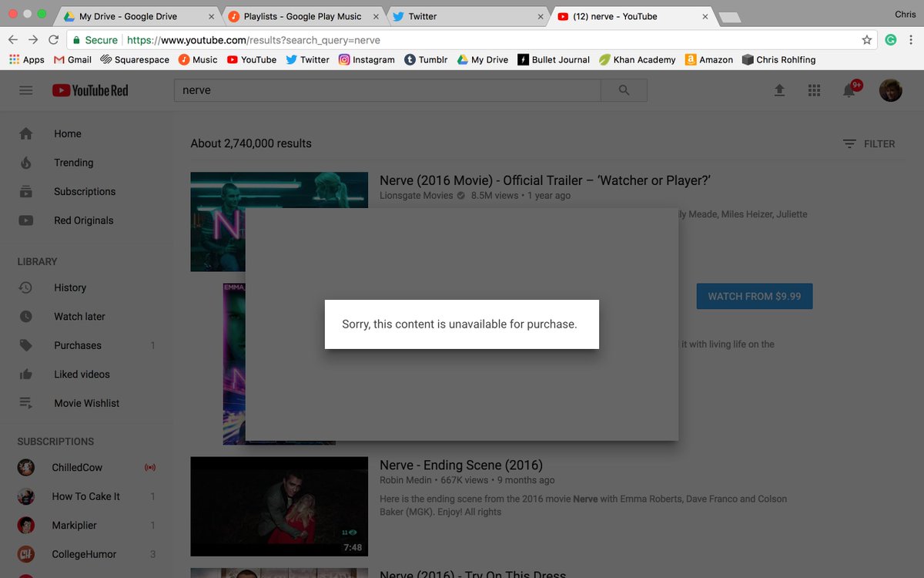
Task: Click the History clock icon
Action: (26, 287)
